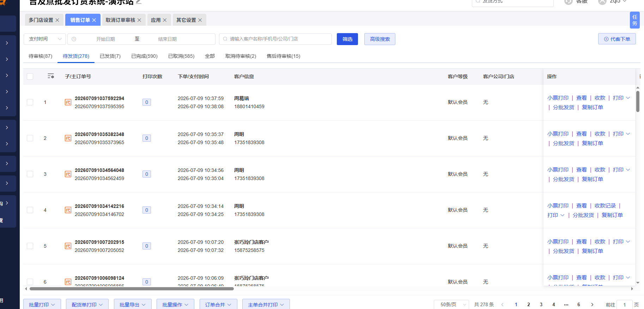Close the 其它设置 tab
The width and height of the screenshot is (644, 309).
[x=200, y=20]
